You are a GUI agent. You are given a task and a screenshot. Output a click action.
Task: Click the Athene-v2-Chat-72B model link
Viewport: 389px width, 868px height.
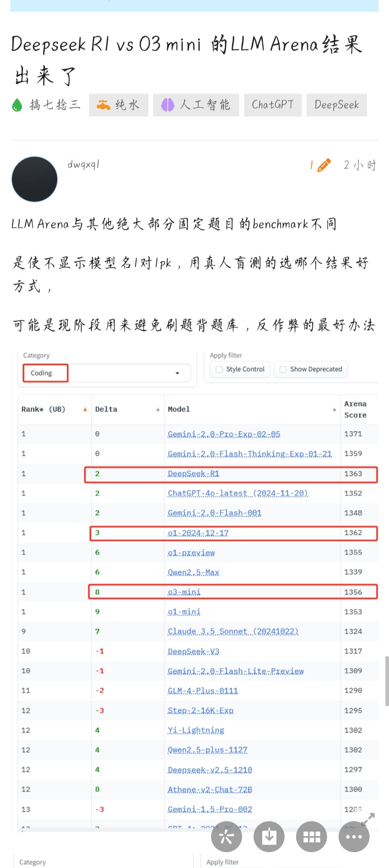pyautogui.click(x=210, y=790)
